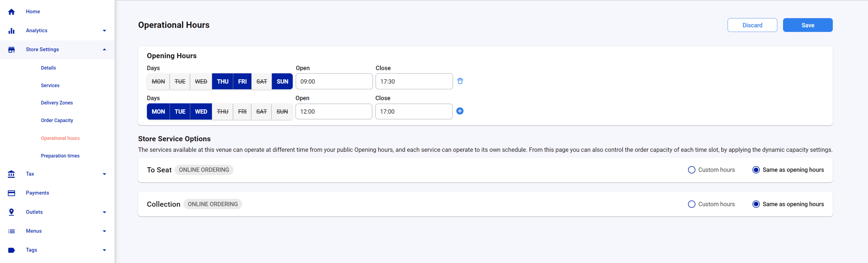Add new opening hours row with plus icon

[x=460, y=111]
